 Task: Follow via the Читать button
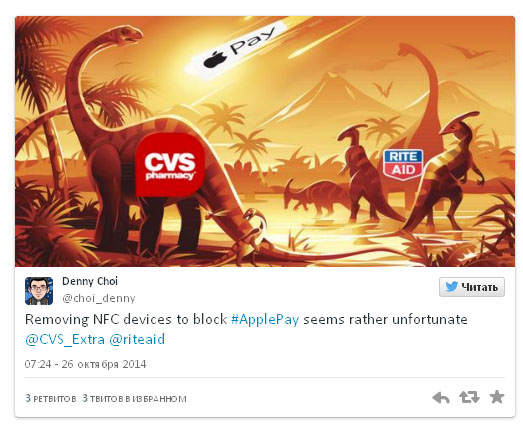[x=472, y=287]
